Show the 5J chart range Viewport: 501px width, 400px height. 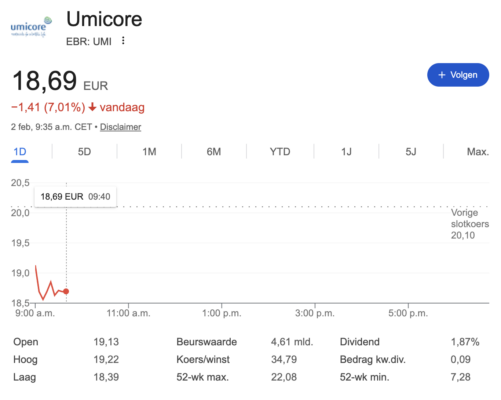(x=411, y=152)
